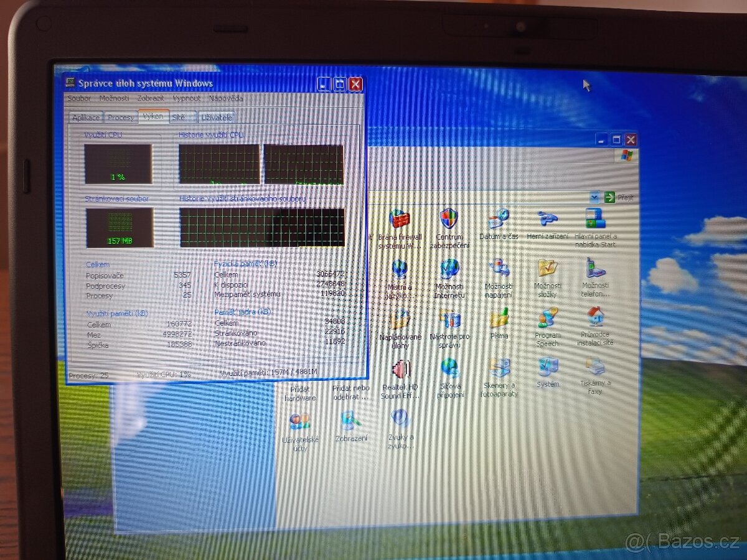Switch to the Uživatelé tab
Screen dimensions: 747x560
pos(217,118)
